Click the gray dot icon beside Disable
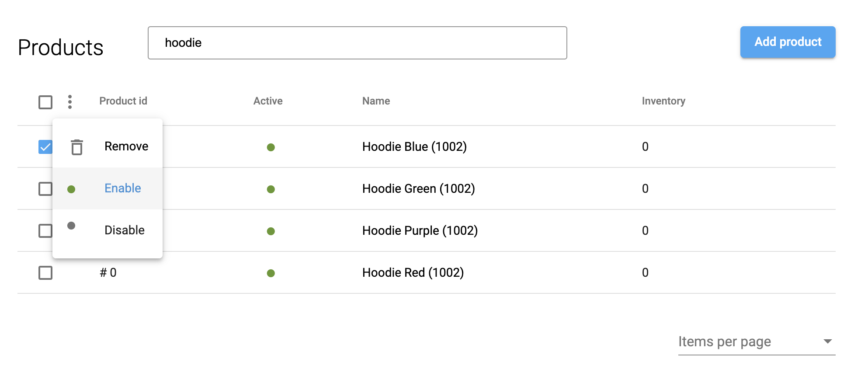This screenshot has height=369, width=868. 71,226
